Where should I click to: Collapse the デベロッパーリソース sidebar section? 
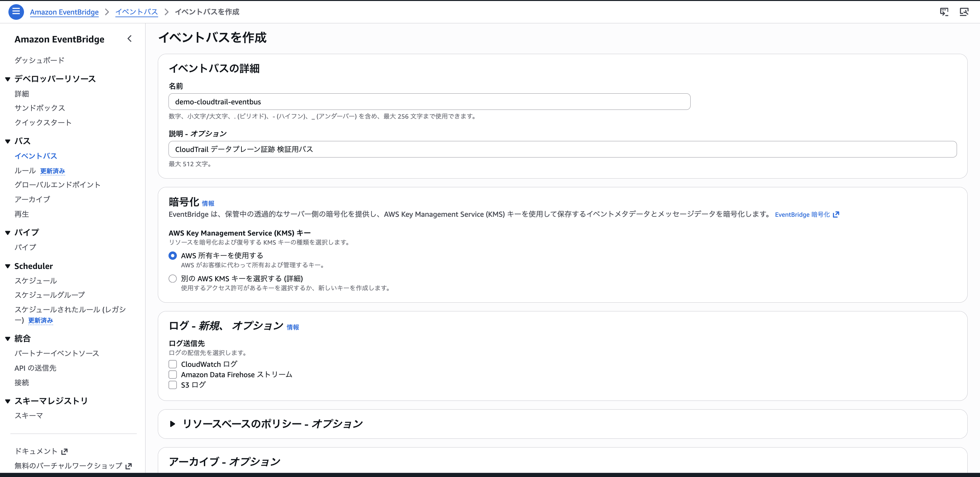[7, 79]
